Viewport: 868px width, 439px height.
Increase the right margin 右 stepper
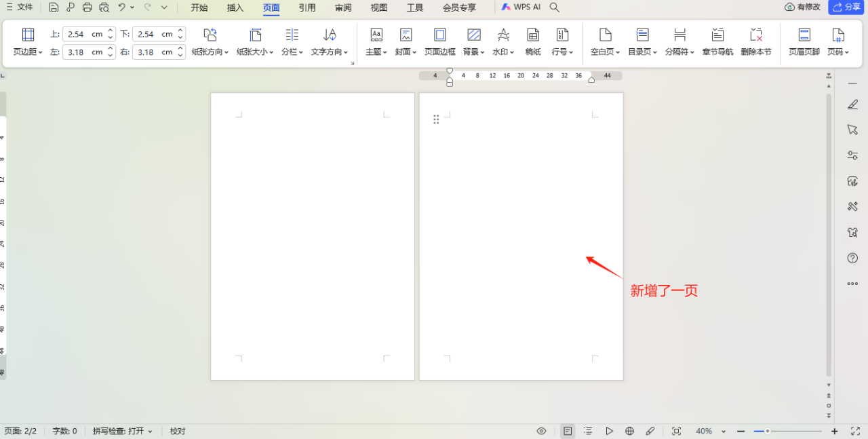tap(180, 48)
